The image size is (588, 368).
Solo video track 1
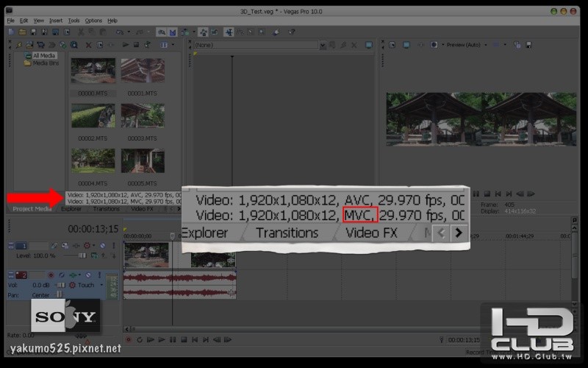tap(114, 246)
